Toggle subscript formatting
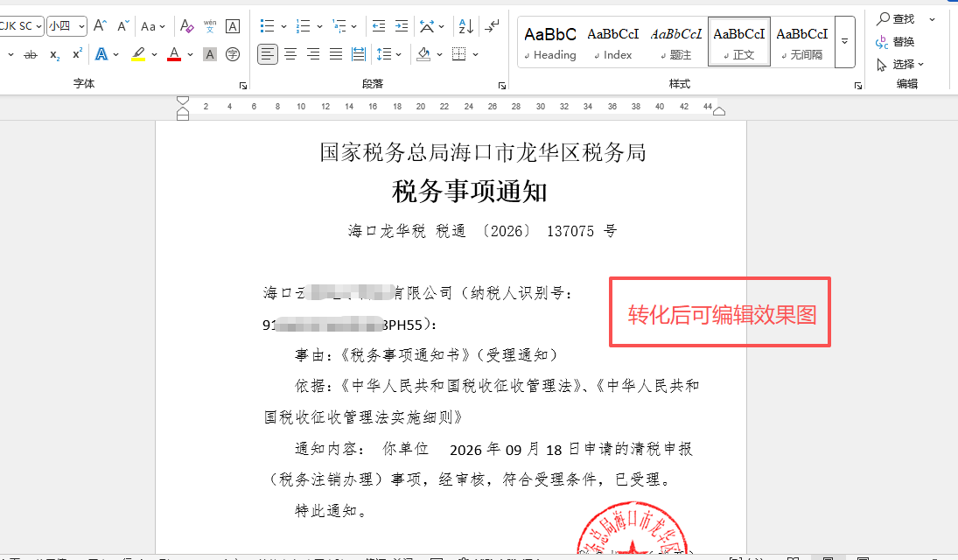The height and width of the screenshot is (560, 958). pyautogui.click(x=54, y=54)
